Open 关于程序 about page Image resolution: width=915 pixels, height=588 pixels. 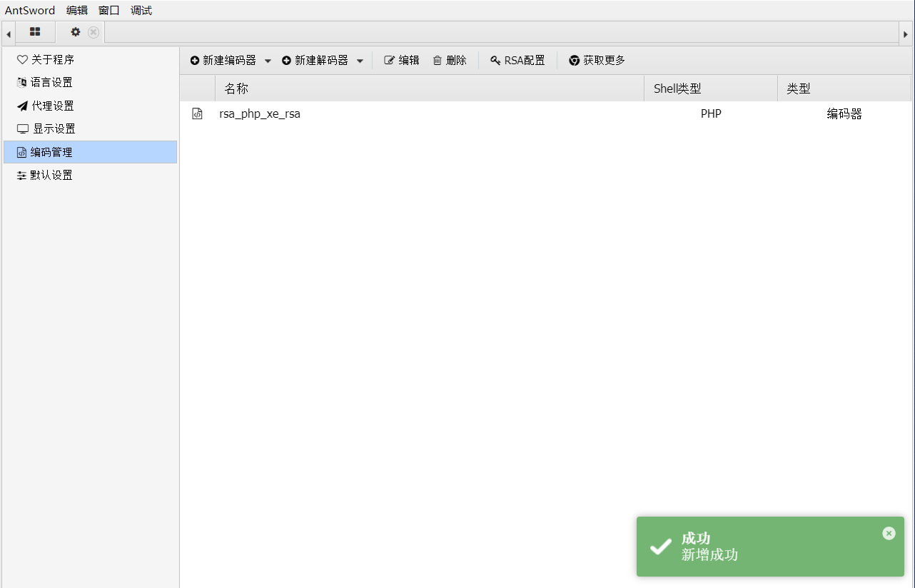(90, 59)
